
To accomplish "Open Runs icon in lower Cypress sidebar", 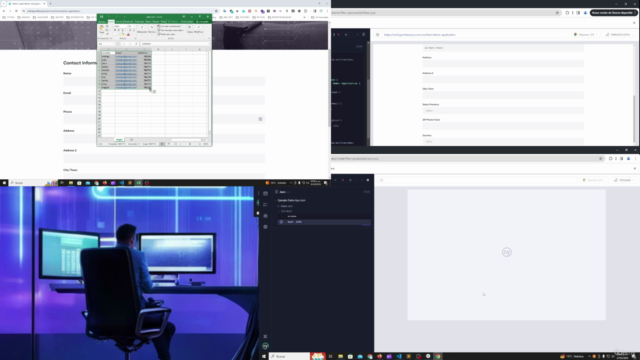I will click(x=265, y=204).
